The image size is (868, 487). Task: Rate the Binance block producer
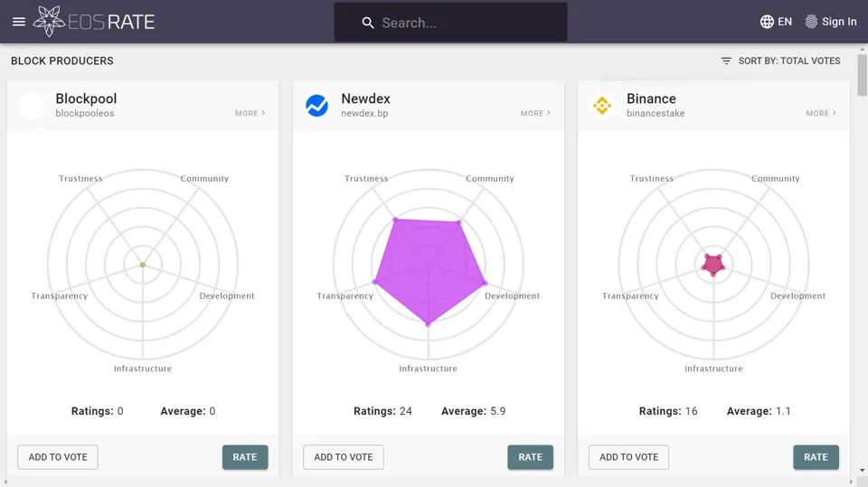pyautogui.click(x=816, y=457)
